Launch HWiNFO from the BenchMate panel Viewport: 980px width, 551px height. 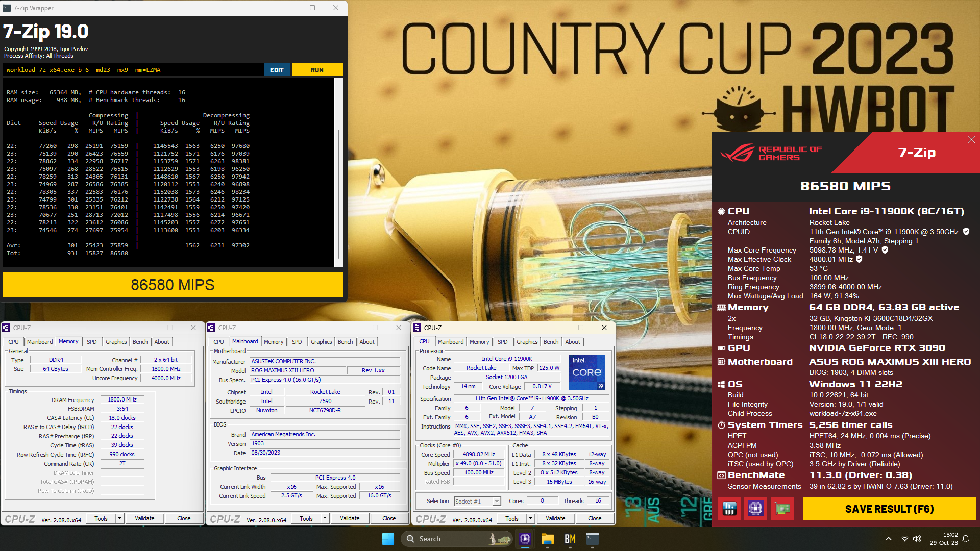tap(729, 509)
